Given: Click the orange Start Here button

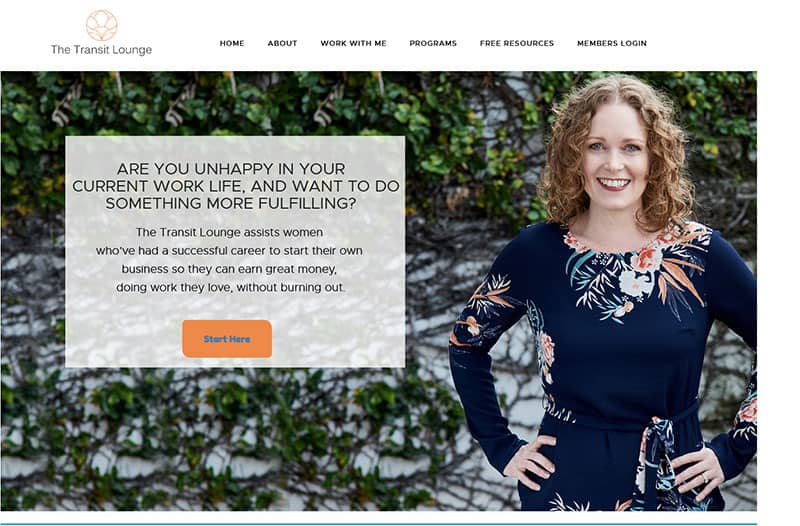Looking at the screenshot, I should click(227, 339).
